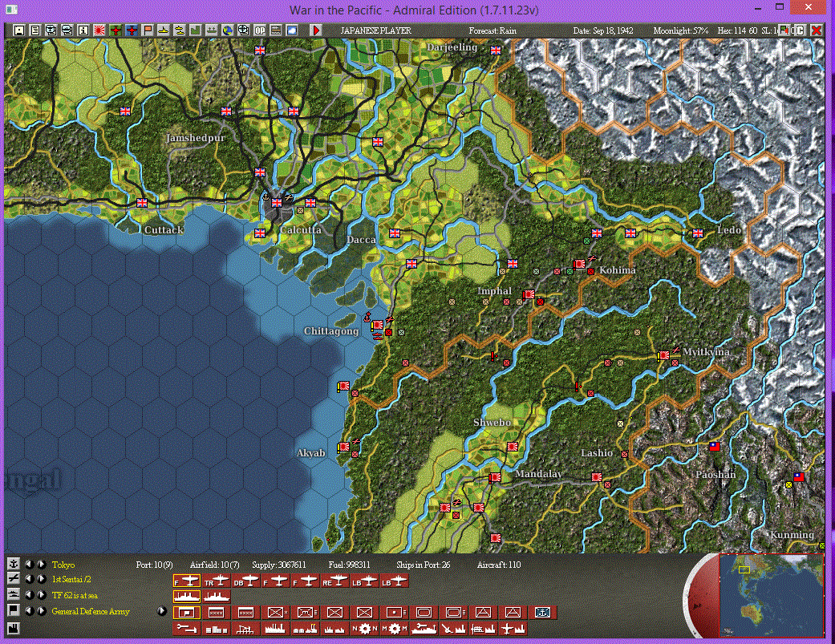The height and width of the screenshot is (644, 835).
Task: Click the 'Moonlight: 57%' text
Action: 681,30
